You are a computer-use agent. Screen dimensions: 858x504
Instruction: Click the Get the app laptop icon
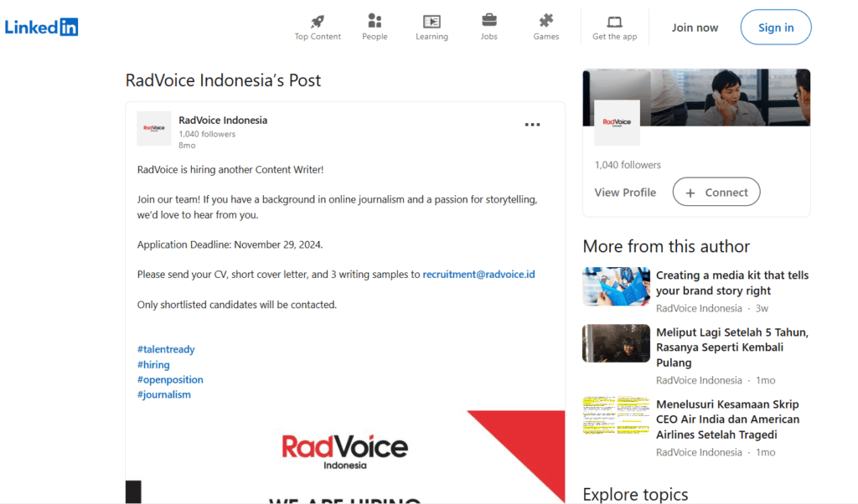point(614,22)
